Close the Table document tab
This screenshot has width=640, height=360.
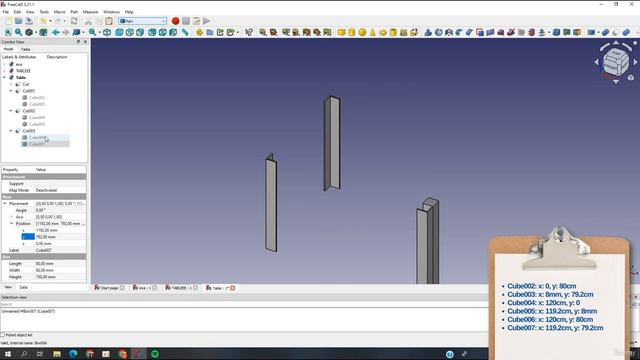(233, 288)
